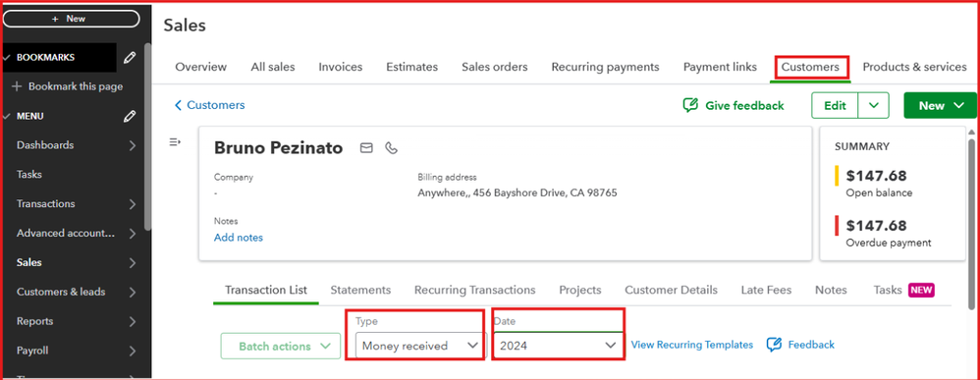Go back via the Customers link
This screenshot has width=980, height=380.
click(x=216, y=106)
